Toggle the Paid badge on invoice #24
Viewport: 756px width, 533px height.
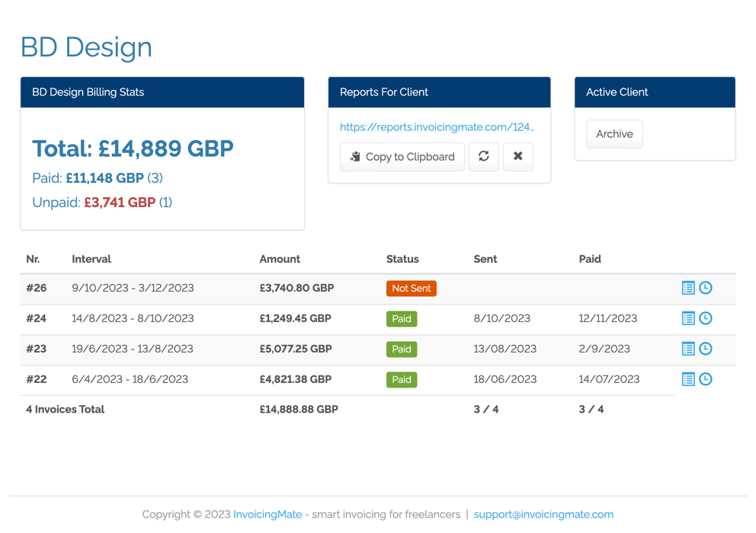pos(402,319)
